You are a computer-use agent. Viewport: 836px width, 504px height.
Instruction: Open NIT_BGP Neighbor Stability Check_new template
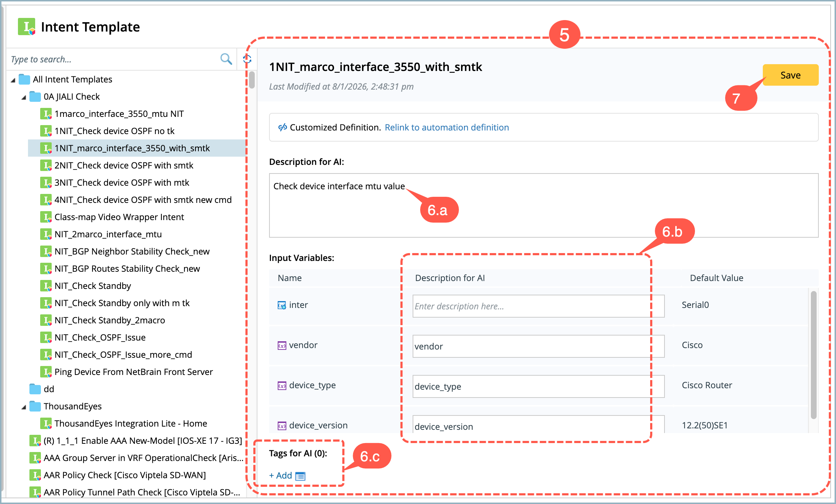pyautogui.click(x=132, y=251)
